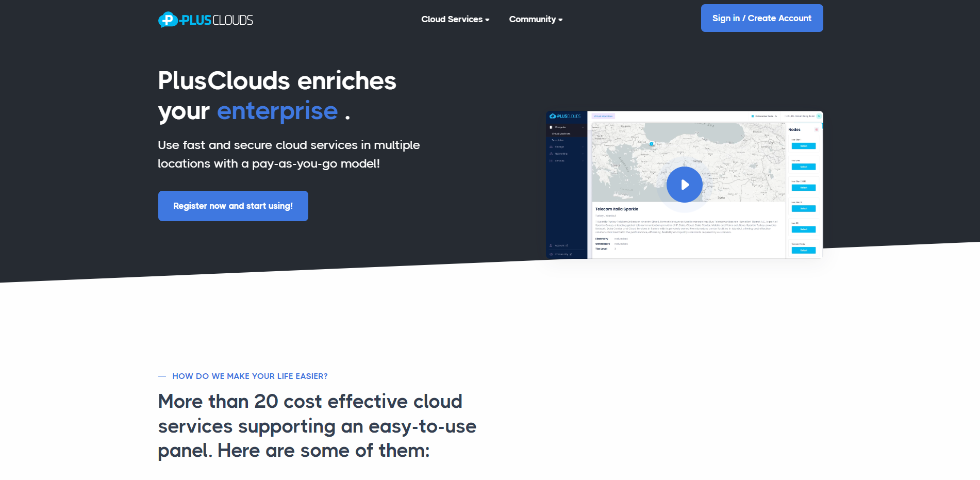Viewport: 980px width, 480px height.
Task: Click Sign in / Create Account button
Action: [x=762, y=18]
